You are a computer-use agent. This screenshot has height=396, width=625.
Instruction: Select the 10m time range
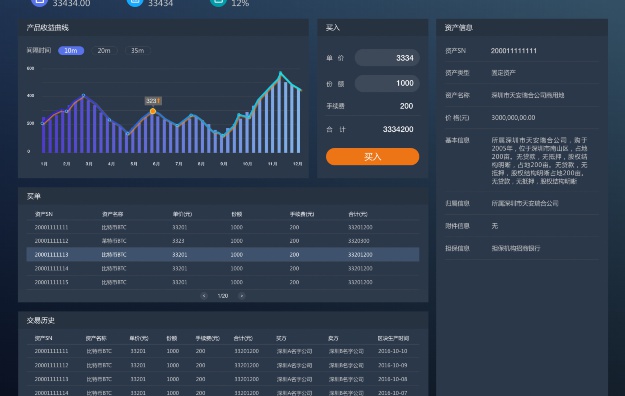[71, 51]
